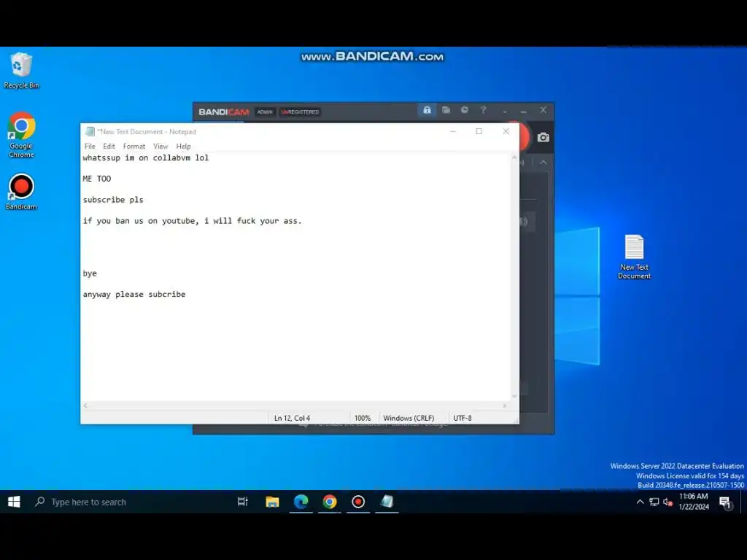Click the 'Windows (CRLF)' status entry
This screenshot has width=747, height=560.
click(409, 418)
